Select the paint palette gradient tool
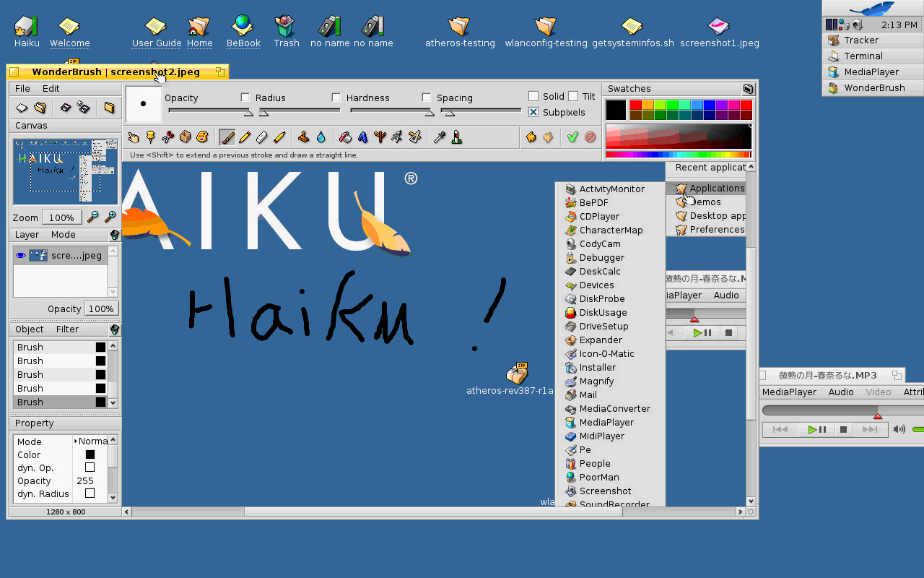Screen dimensions: 924x578 pos(202,137)
